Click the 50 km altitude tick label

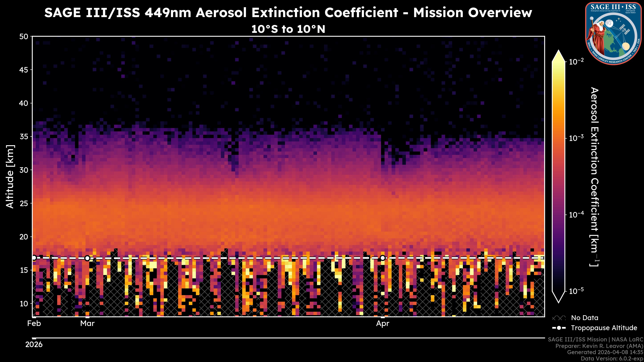(x=24, y=37)
